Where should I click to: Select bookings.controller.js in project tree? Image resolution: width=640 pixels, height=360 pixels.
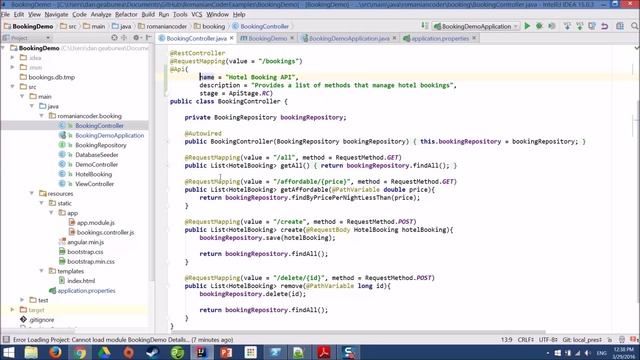105,232
